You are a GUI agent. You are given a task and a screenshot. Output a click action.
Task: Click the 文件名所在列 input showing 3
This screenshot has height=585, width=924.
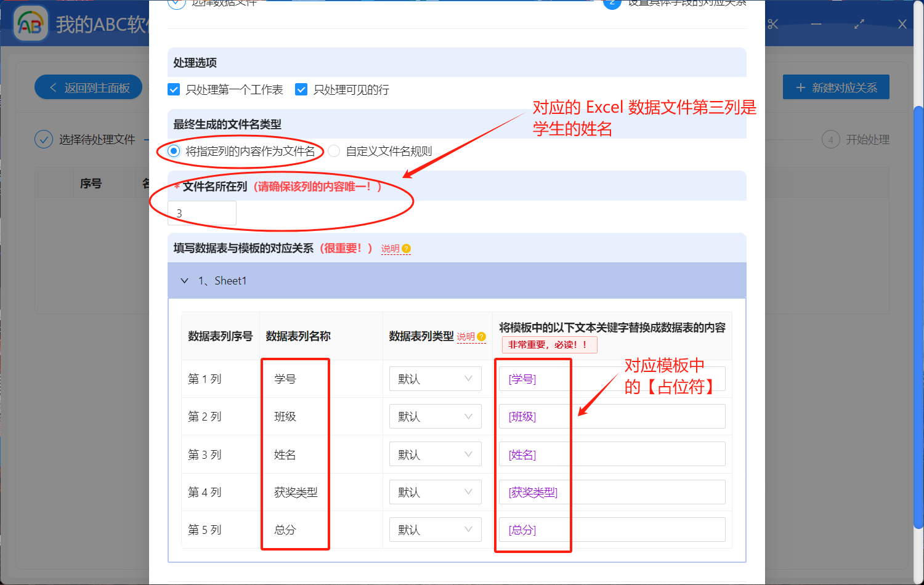[202, 212]
